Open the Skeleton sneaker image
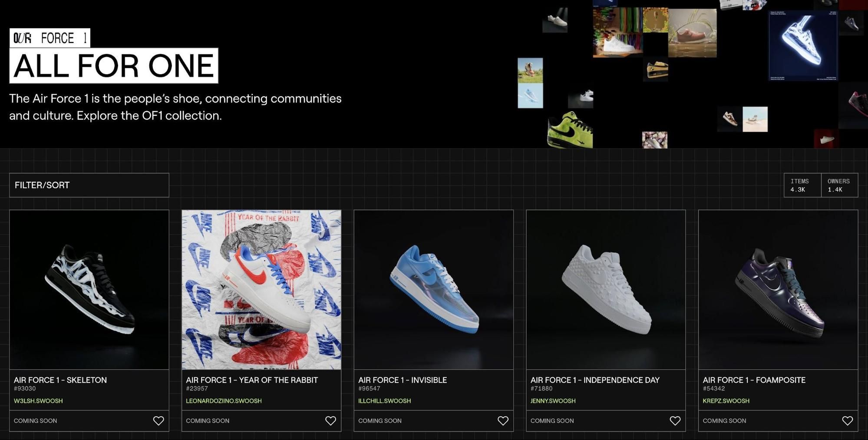The width and height of the screenshot is (868, 440). pyautogui.click(x=89, y=290)
